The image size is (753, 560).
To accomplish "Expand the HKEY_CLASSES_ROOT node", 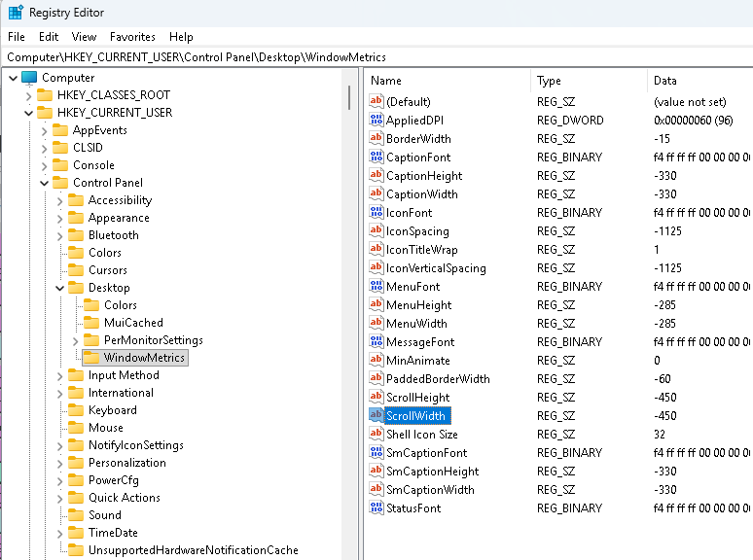I will click(29, 95).
